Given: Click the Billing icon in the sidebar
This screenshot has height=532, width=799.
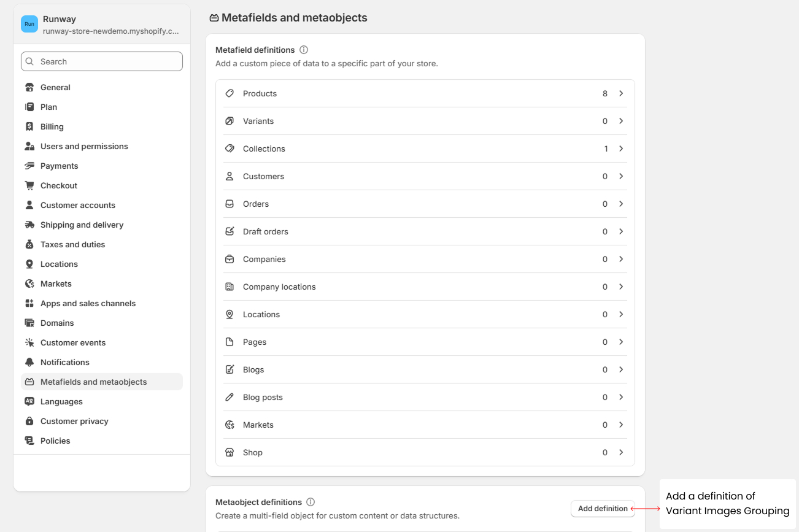Looking at the screenshot, I should click(29, 126).
